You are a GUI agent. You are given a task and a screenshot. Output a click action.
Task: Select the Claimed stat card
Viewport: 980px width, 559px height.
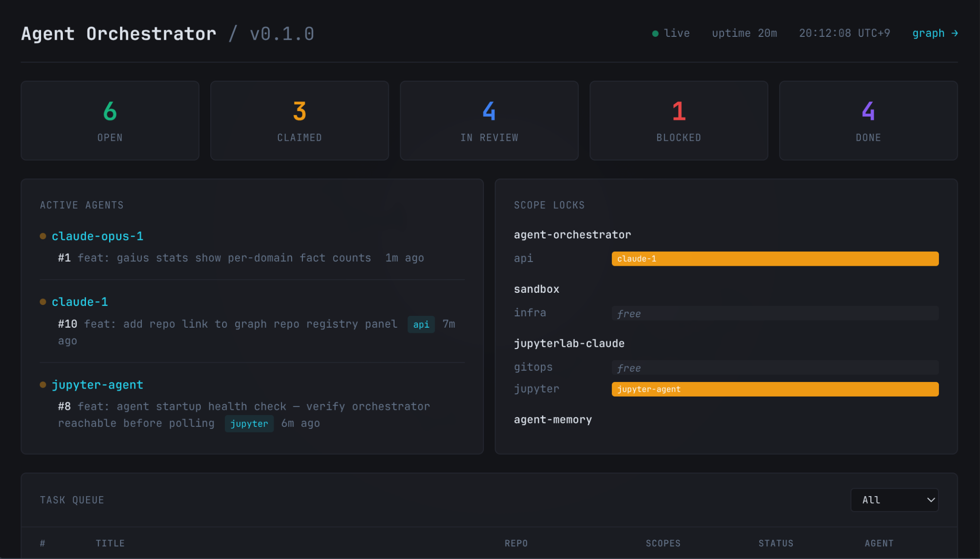click(x=300, y=120)
